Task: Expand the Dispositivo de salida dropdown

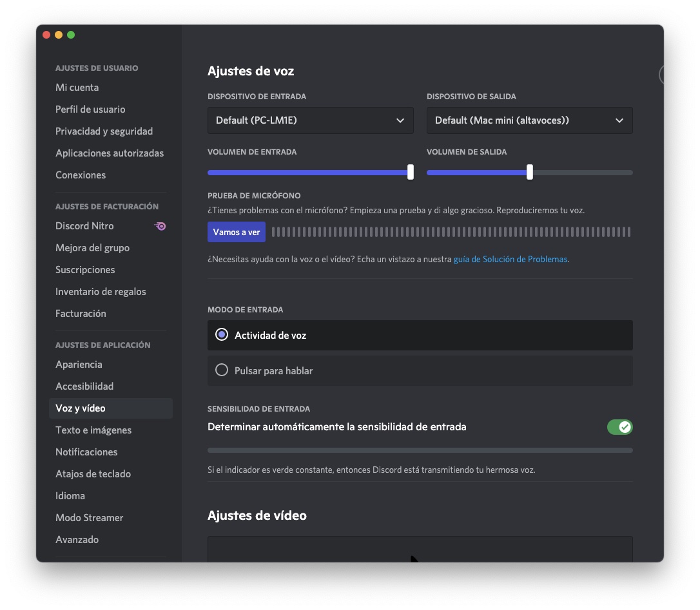Action: click(x=529, y=120)
